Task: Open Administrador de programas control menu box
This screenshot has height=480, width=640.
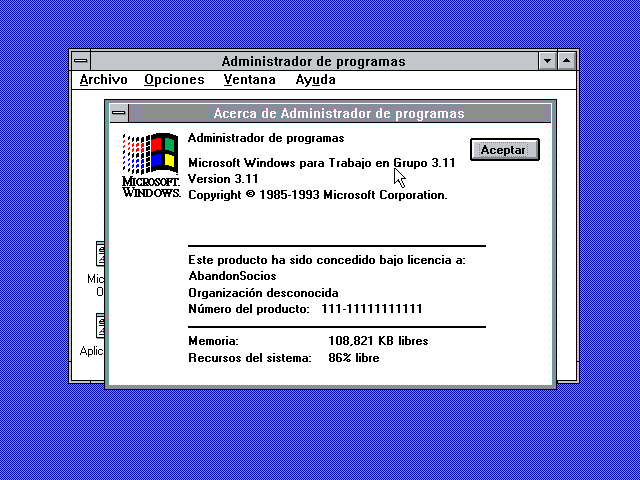Action: 81,61
